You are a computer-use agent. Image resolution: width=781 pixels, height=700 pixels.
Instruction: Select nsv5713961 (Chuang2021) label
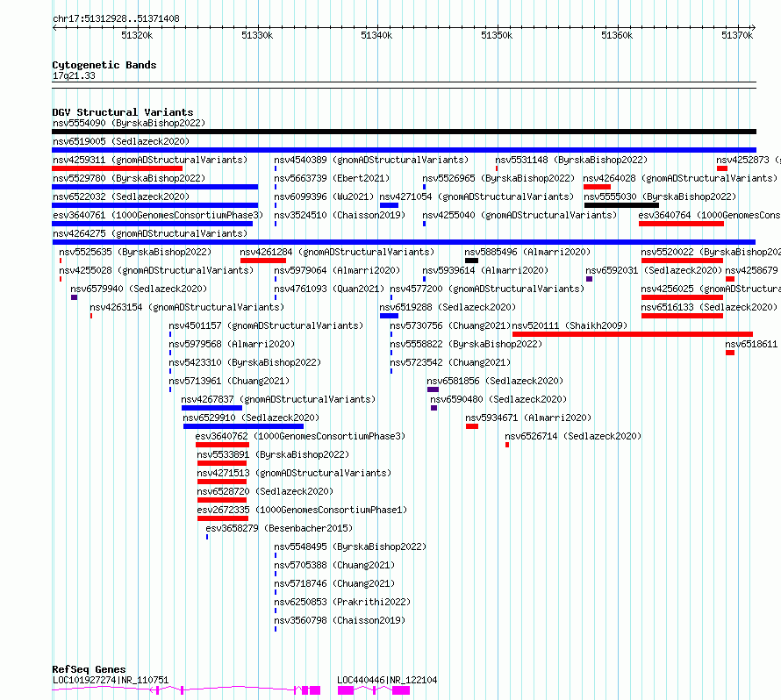(229, 381)
